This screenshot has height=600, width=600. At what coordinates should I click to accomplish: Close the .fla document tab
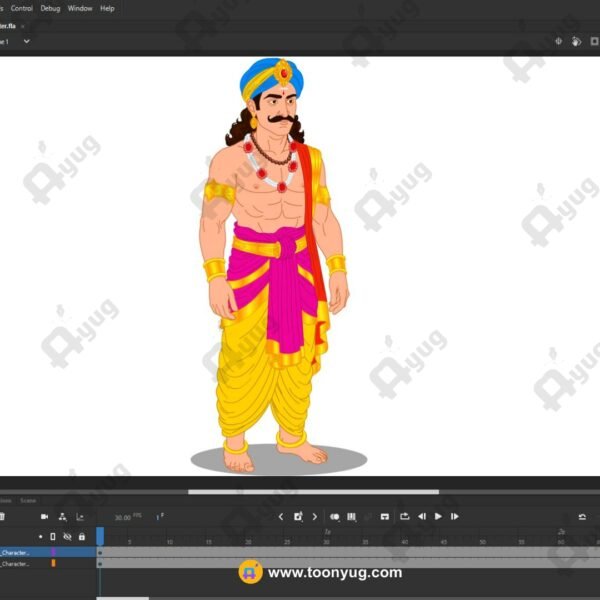[x=23, y=26]
